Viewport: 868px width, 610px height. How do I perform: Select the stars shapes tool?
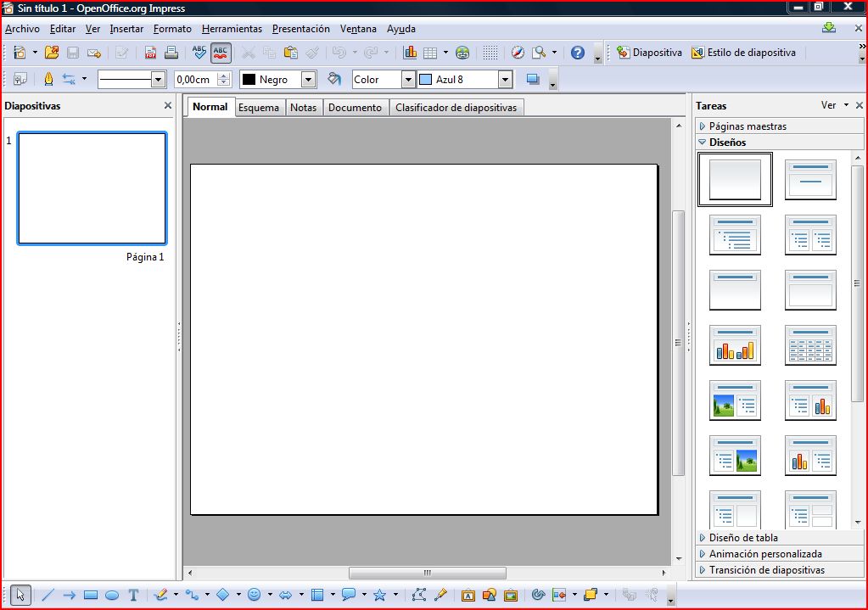click(380, 595)
